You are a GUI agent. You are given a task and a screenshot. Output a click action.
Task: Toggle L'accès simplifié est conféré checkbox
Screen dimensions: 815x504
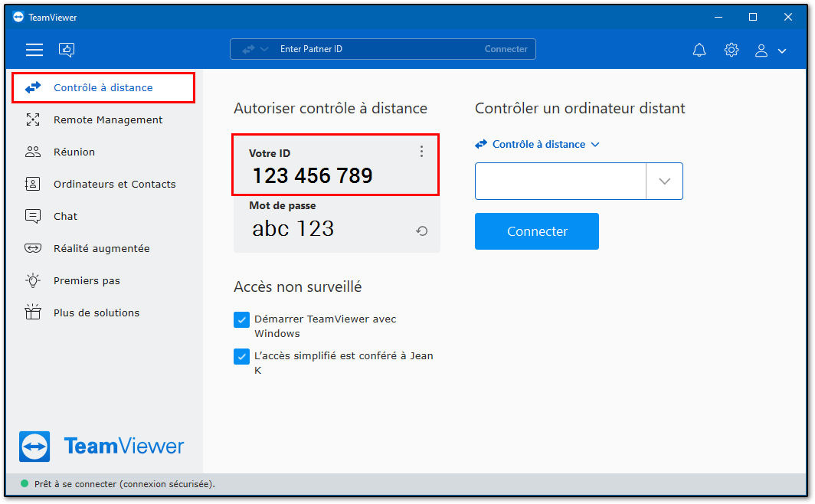pos(242,356)
